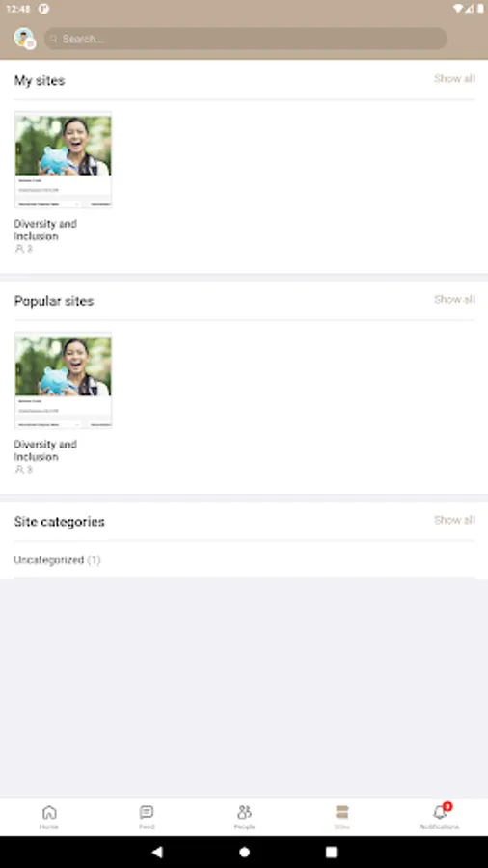Tap the search magnifier icon
The image size is (488, 868).
(54, 39)
